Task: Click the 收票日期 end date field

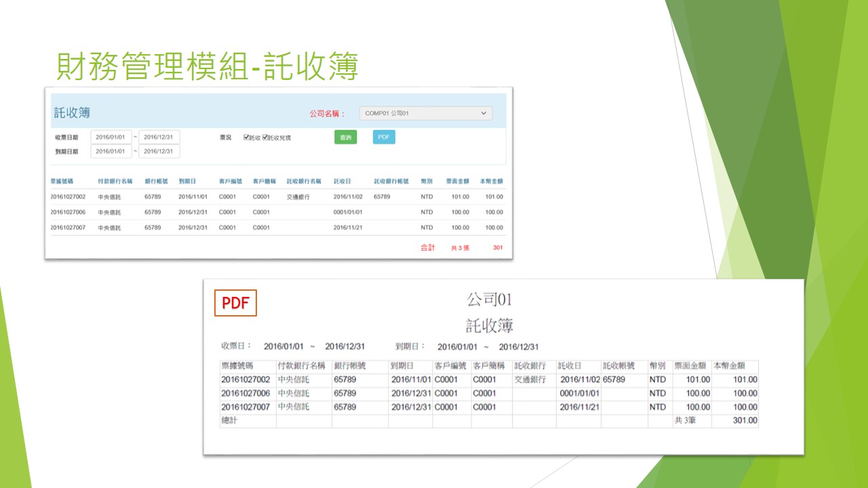Action: (159, 137)
